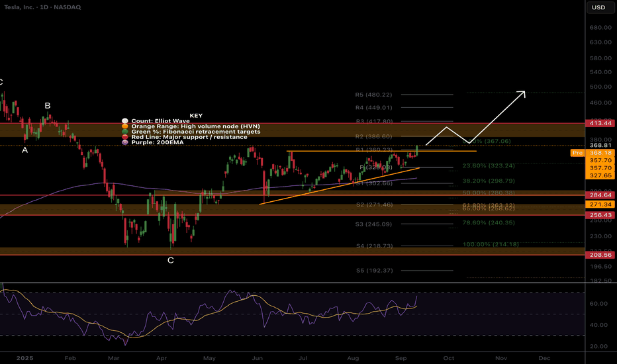Select the R3 (417.80) pivot label
This screenshot has width=617, height=364.
click(374, 121)
